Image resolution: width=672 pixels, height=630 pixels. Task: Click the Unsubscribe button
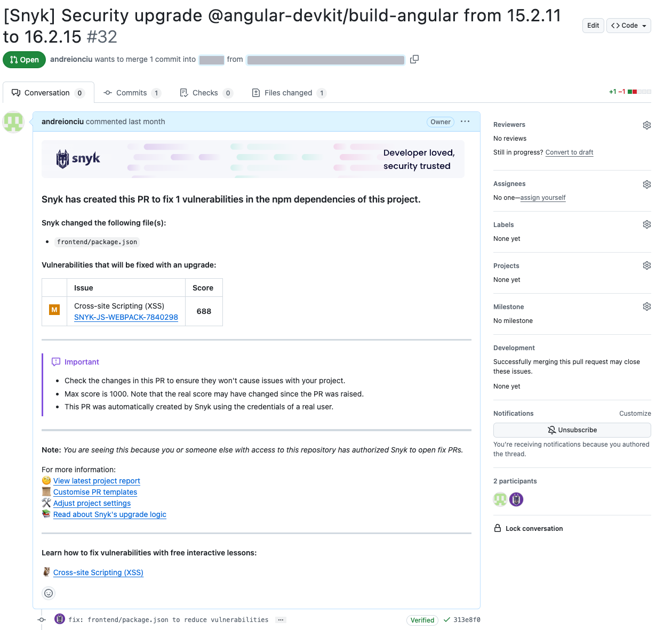click(x=572, y=430)
